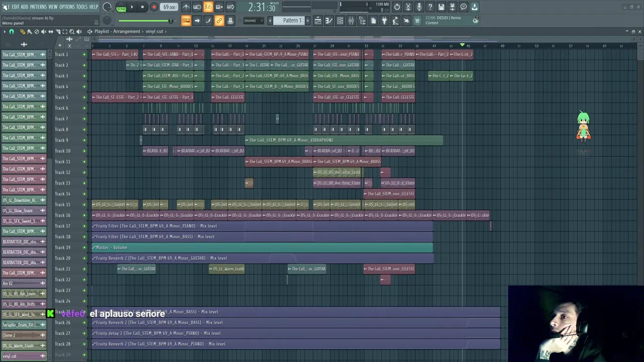
Task: Open the VIEW menu
Action: (x=53, y=7)
